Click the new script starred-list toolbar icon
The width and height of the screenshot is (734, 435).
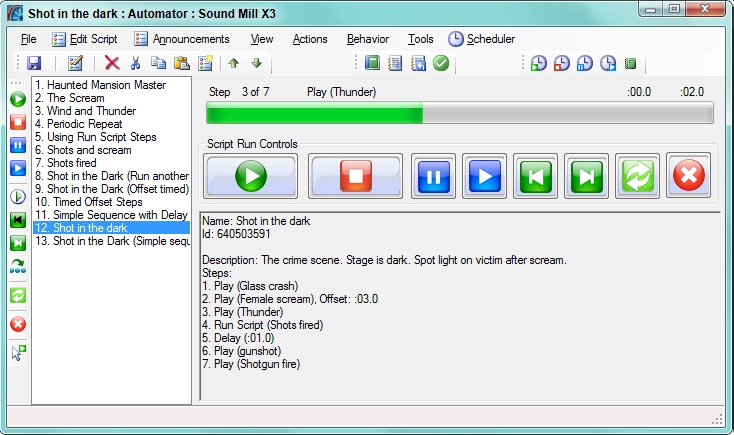click(x=205, y=63)
